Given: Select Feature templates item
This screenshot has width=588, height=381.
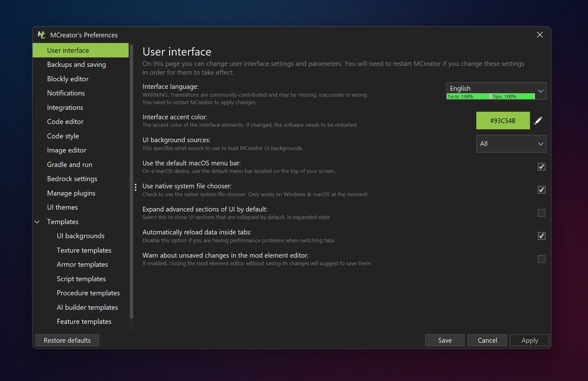Looking at the screenshot, I should tap(84, 322).
